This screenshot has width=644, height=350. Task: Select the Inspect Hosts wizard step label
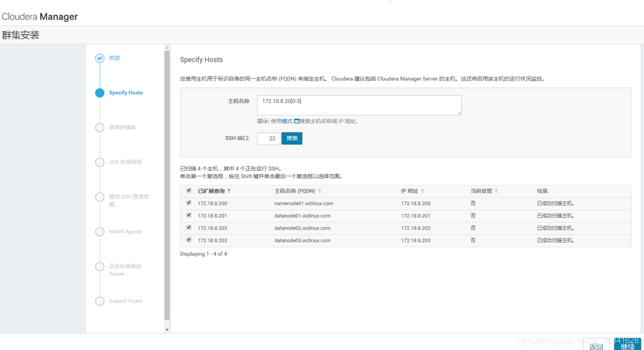(125, 301)
